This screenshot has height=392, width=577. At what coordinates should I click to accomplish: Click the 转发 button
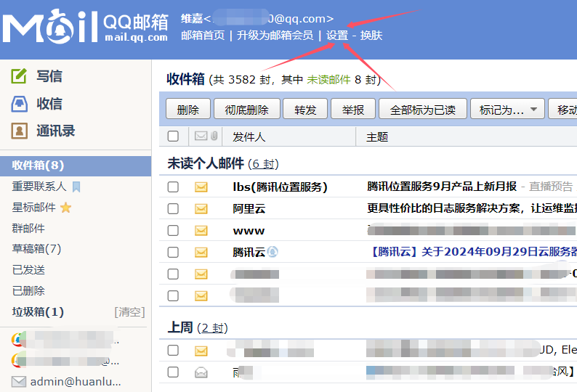[305, 109]
